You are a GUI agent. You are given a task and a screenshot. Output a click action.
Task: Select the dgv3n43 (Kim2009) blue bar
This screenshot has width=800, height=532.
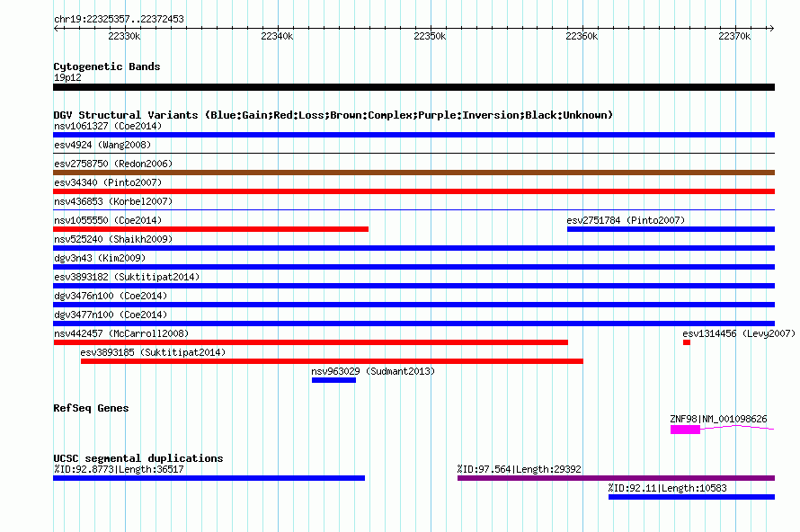tap(413, 267)
